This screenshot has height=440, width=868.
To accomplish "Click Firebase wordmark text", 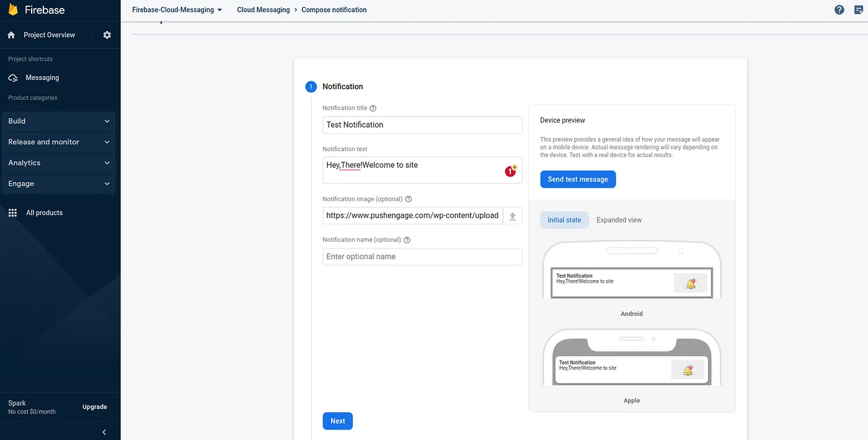I will 45,10.
